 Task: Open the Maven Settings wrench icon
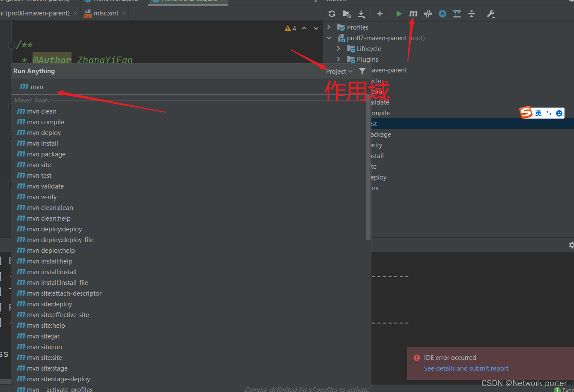(x=491, y=14)
